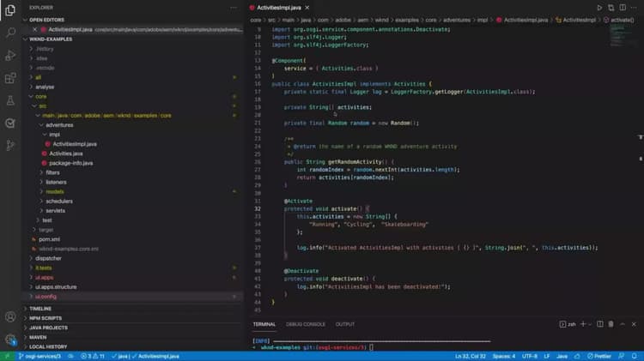644x361 pixels.
Task: Expand the ui.config folder
Action: tap(46, 297)
